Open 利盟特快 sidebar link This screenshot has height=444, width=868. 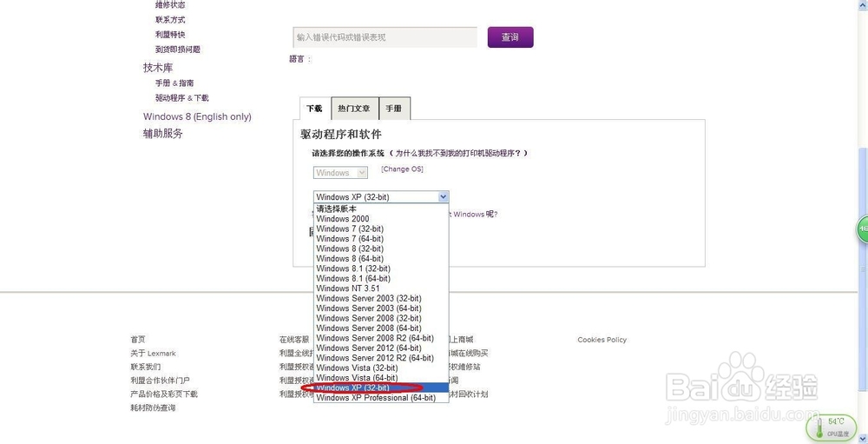[x=170, y=35]
